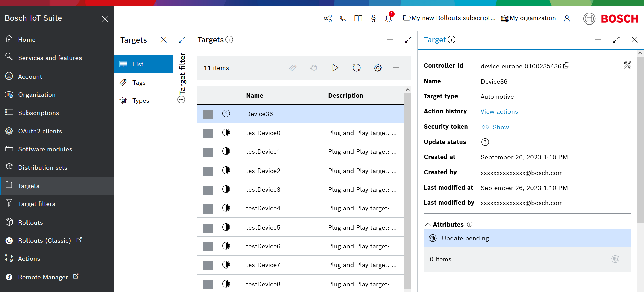Switch to the Tags tab
This screenshot has width=644, height=292.
point(139,83)
